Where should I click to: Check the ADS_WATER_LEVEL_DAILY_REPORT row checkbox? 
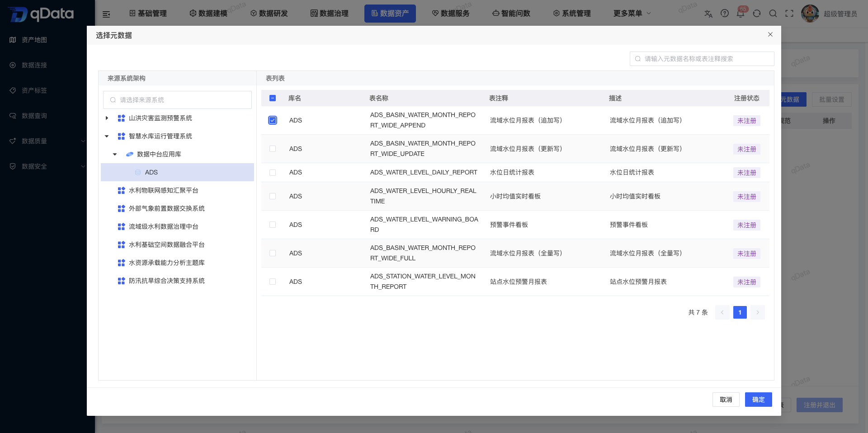tap(273, 173)
